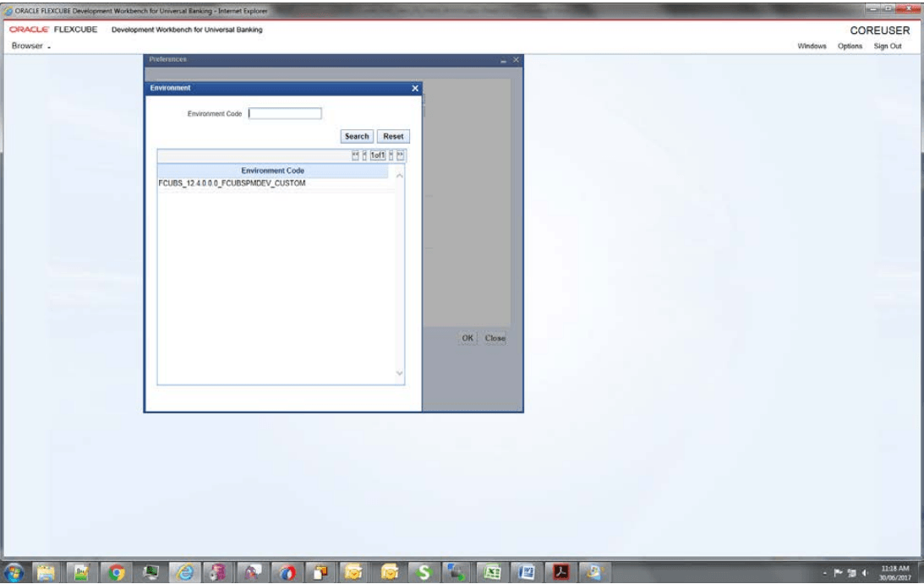Viewport: 924px width, 584px height.
Task: Open the Options menu
Action: (x=850, y=46)
